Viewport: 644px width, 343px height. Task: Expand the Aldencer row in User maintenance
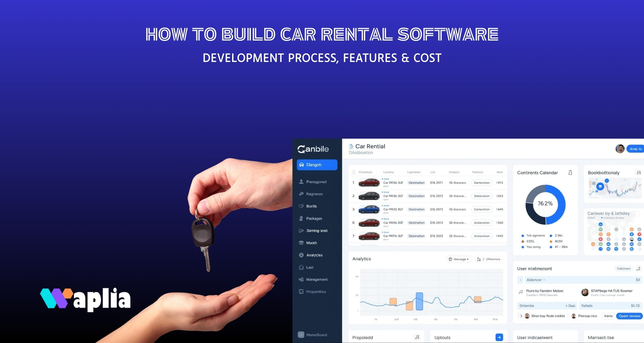(521, 280)
